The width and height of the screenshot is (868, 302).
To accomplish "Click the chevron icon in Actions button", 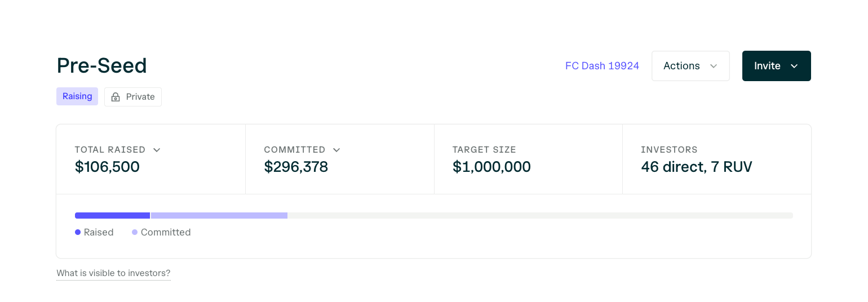I will click(x=714, y=66).
